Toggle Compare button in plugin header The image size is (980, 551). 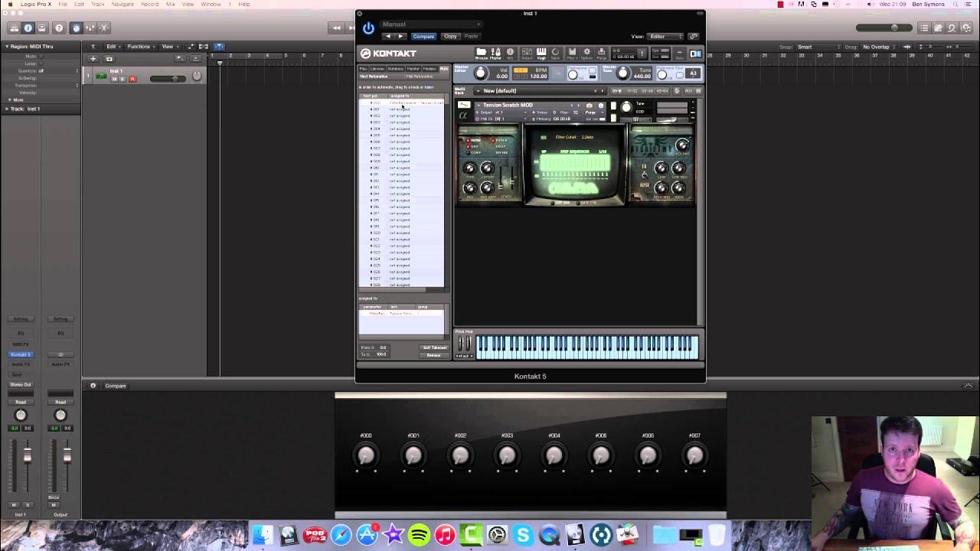click(423, 36)
